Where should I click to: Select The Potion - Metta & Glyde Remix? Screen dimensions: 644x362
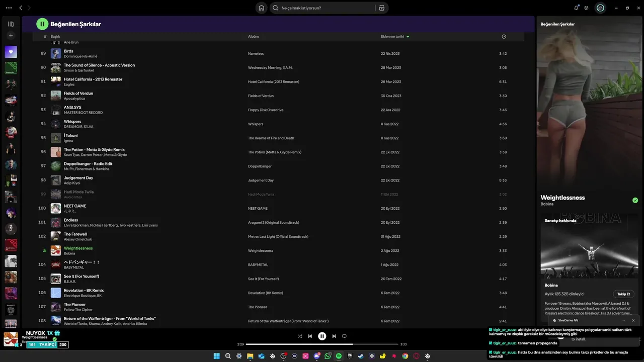[94, 150]
